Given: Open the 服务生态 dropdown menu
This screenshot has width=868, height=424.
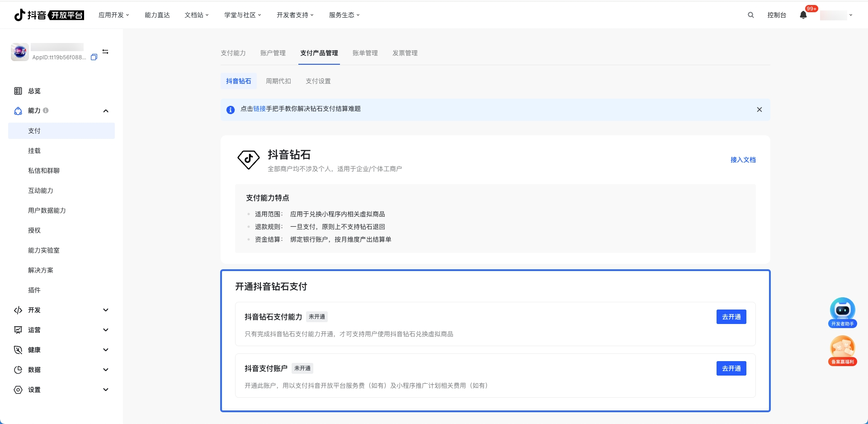Looking at the screenshot, I should (344, 15).
